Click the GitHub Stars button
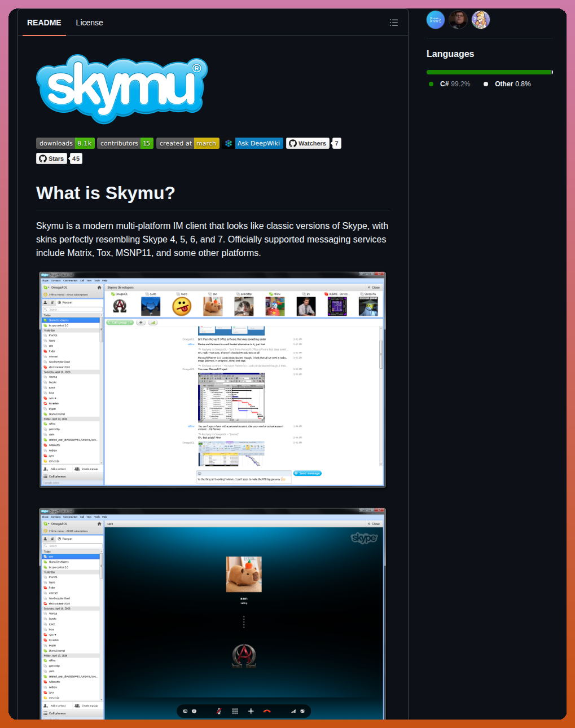Viewport: 575px width, 728px height. pos(51,158)
